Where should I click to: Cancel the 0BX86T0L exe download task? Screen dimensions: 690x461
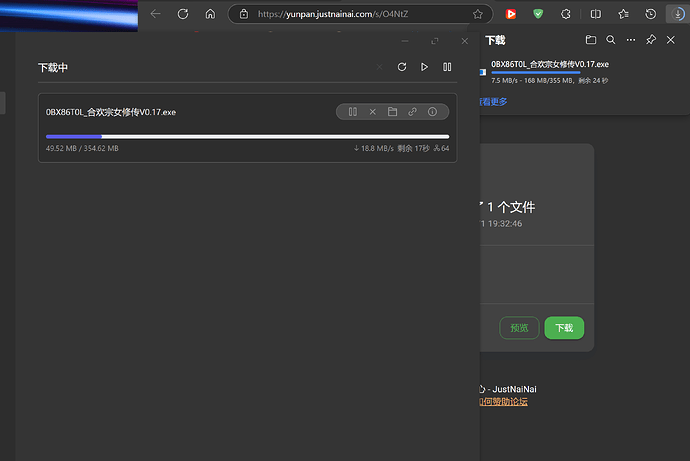(373, 112)
